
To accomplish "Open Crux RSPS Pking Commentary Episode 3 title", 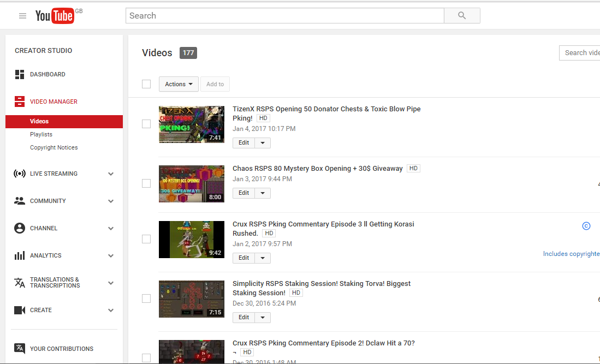I will click(x=323, y=229).
